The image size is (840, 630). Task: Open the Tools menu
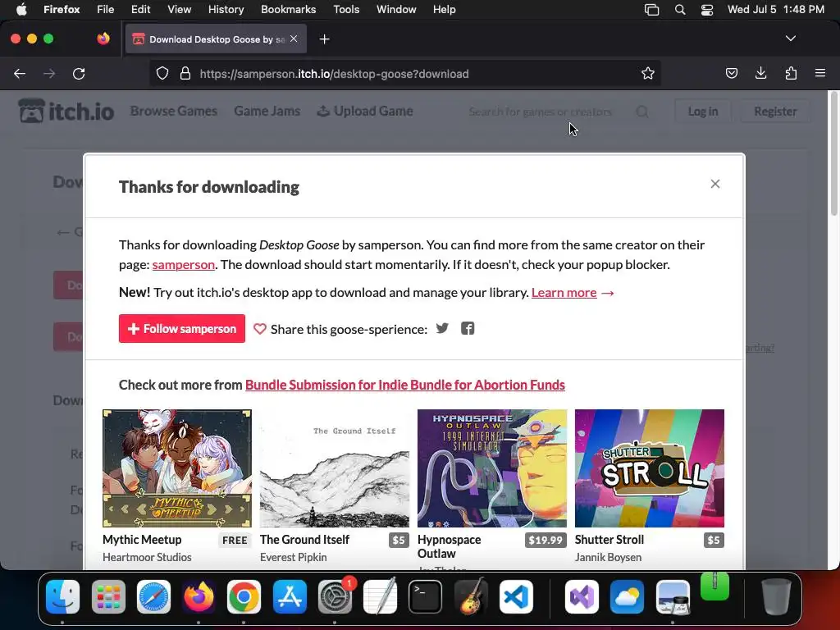(x=346, y=10)
